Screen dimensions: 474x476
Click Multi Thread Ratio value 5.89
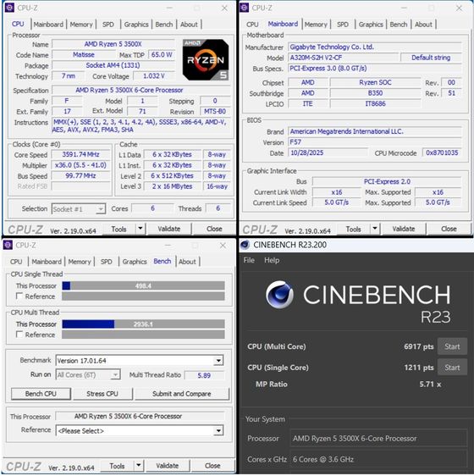204,375
